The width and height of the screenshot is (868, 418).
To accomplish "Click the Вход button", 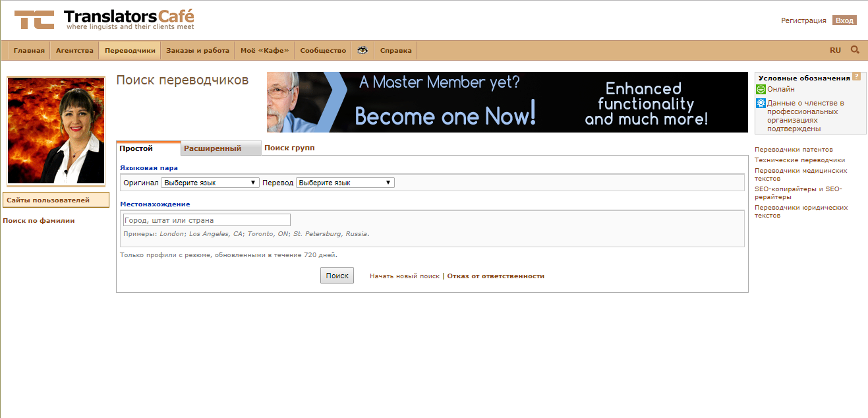I will tap(844, 20).
